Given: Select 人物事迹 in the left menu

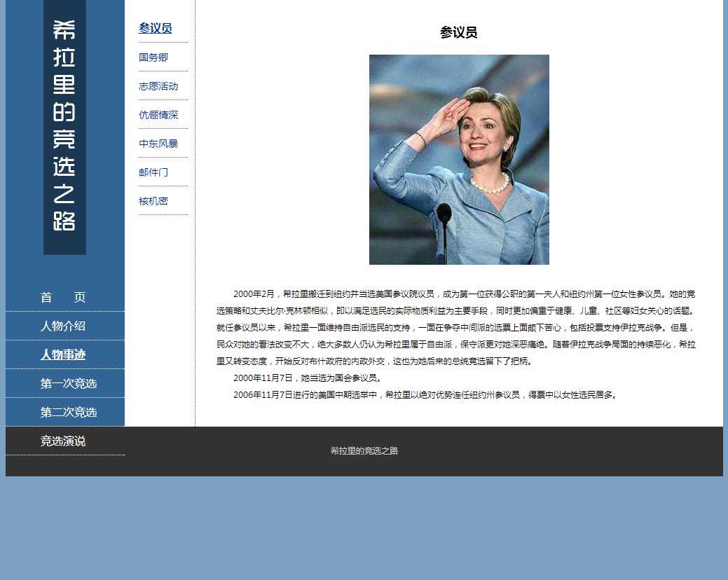Looking at the screenshot, I should pos(63,354).
